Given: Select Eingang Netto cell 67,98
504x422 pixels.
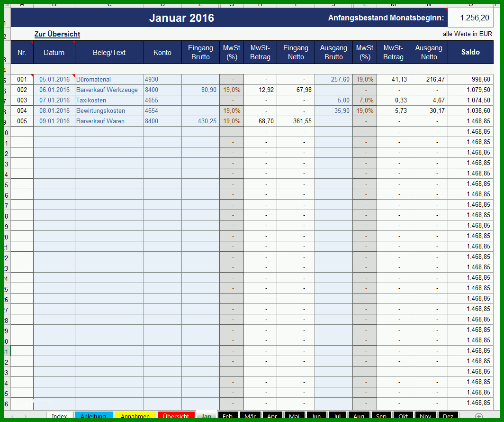Looking at the screenshot, I should point(296,90).
